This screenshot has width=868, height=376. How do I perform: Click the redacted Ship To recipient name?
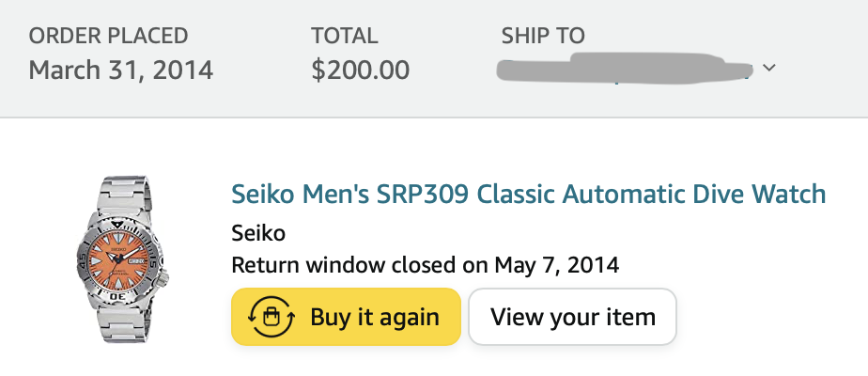tap(625, 69)
